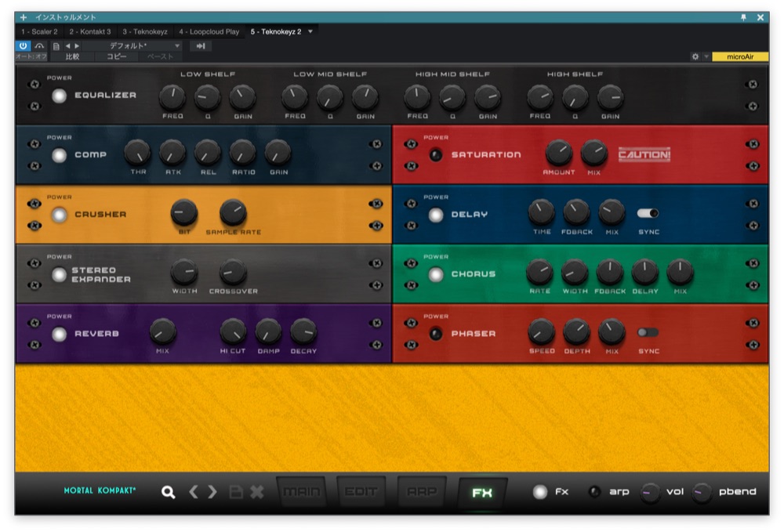This screenshot has height=532, width=784.
Task: Go to the next preset arrow
Action: point(212,492)
